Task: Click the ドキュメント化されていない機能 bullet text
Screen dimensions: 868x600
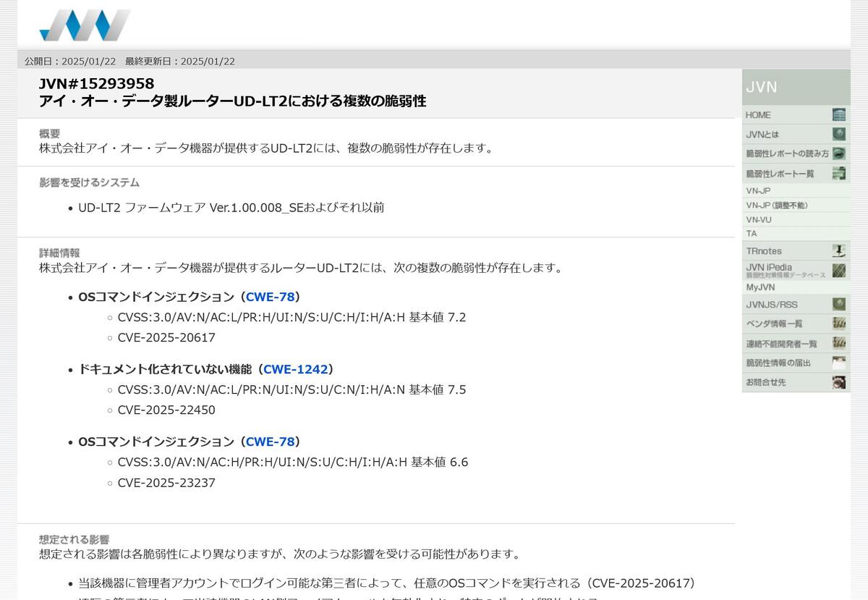Action: (x=165, y=369)
